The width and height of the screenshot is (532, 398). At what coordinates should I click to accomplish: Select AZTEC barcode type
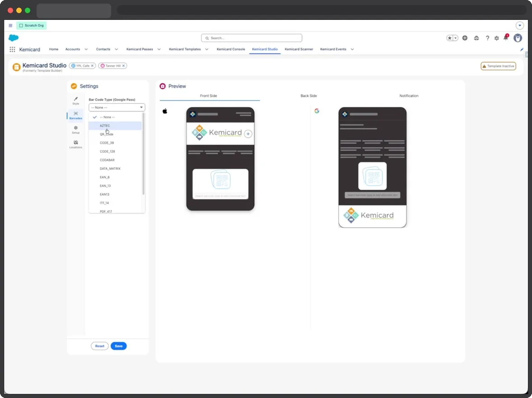115,126
